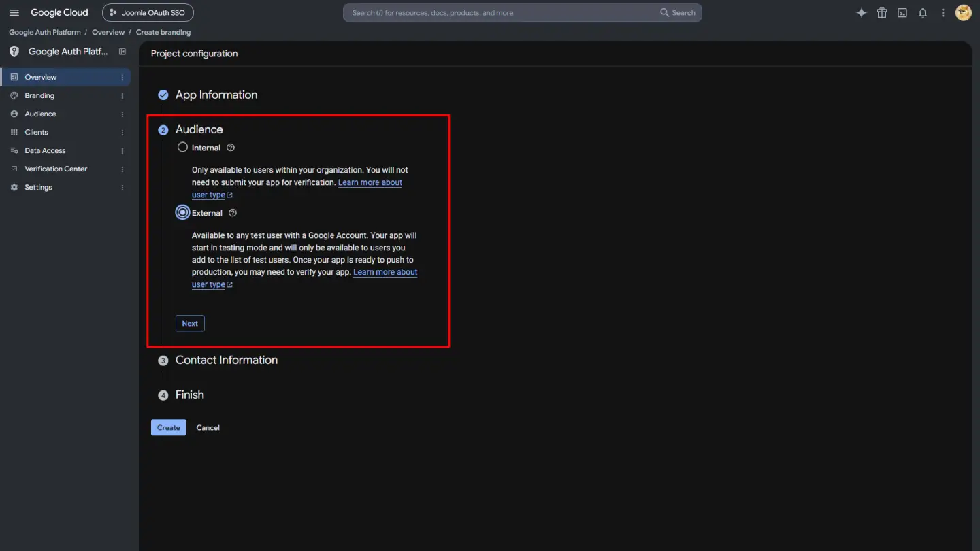Open the notifications bell
Screen dimensions: 980x551
[923, 13]
